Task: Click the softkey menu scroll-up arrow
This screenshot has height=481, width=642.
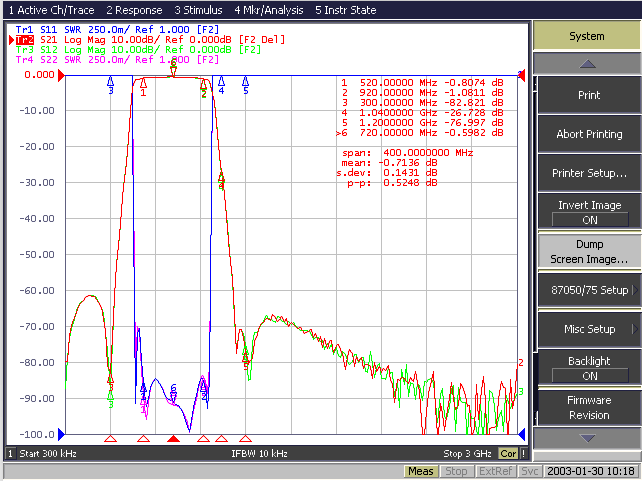Action: 588,63
